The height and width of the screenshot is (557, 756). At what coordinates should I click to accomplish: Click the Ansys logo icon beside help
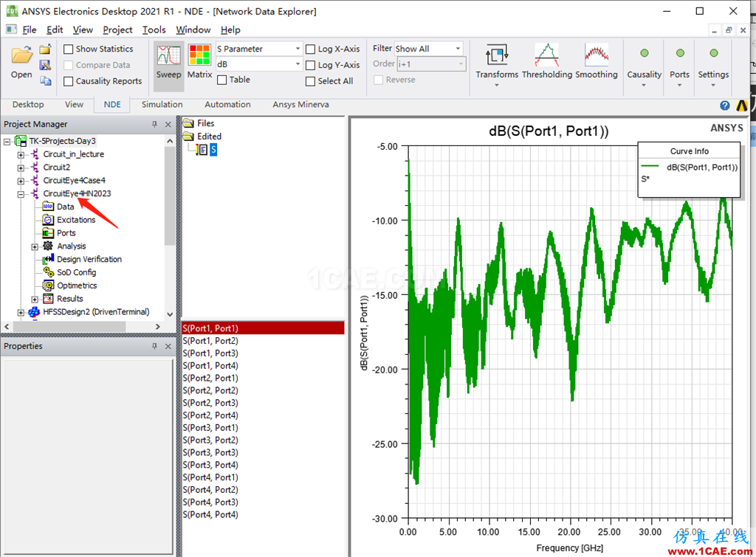click(x=741, y=105)
